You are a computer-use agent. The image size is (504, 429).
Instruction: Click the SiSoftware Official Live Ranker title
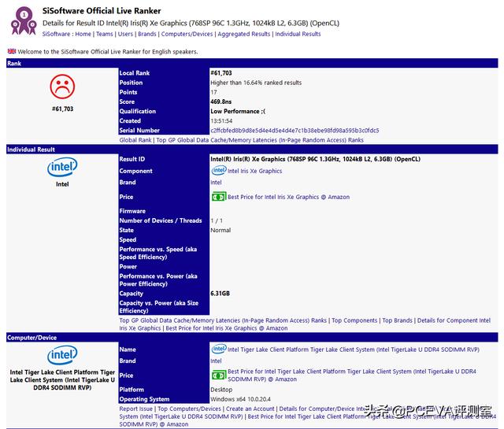[102, 10]
